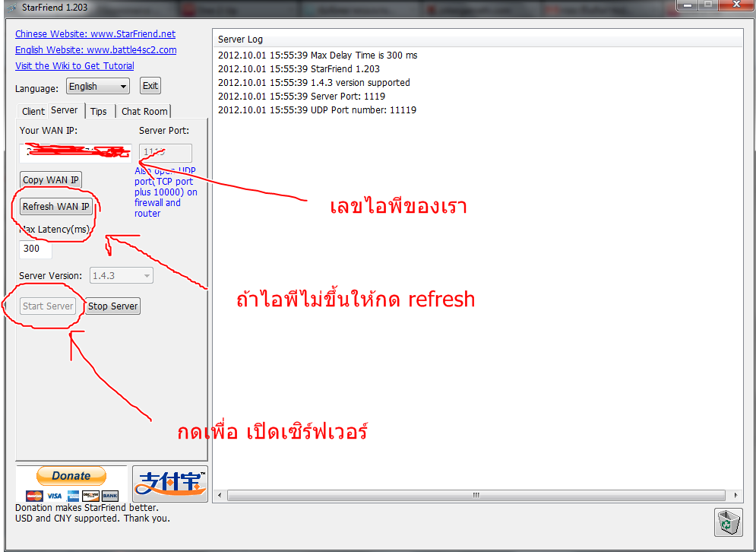Close the StarFriend window
Screen dimensions: 756x552
737,5
